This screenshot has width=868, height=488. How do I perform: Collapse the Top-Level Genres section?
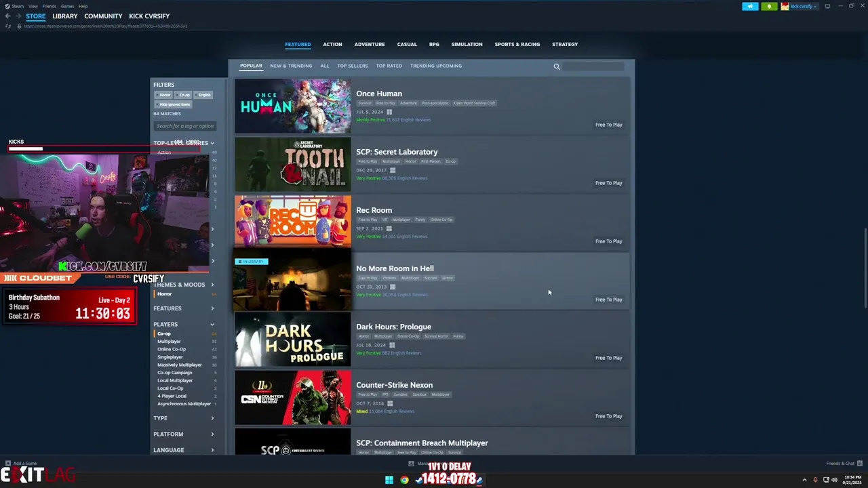[x=184, y=143]
